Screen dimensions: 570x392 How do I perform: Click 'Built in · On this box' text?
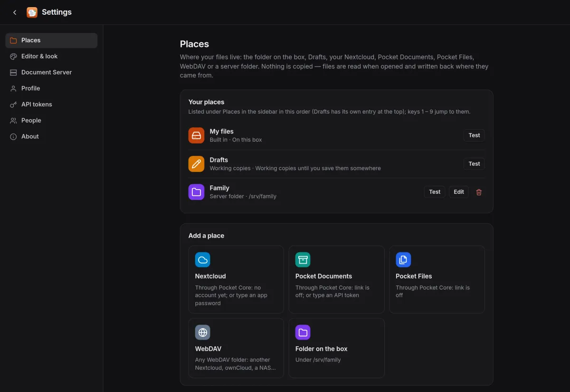[236, 140]
